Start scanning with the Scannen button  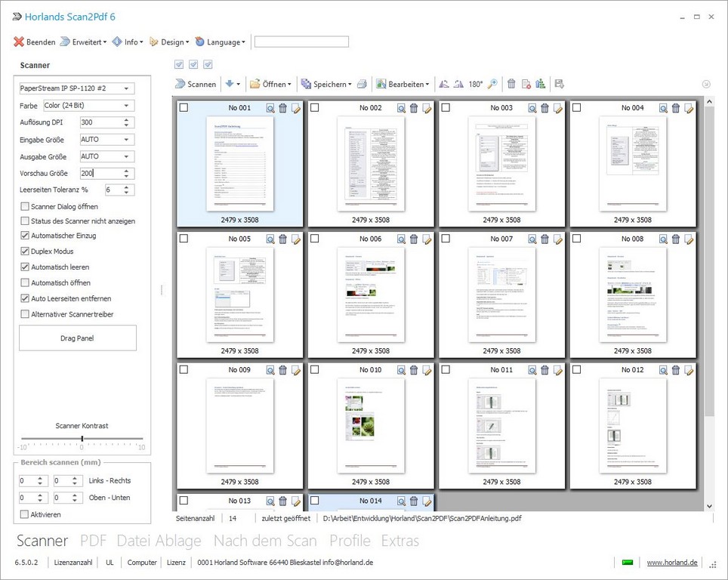coord(196,84)
